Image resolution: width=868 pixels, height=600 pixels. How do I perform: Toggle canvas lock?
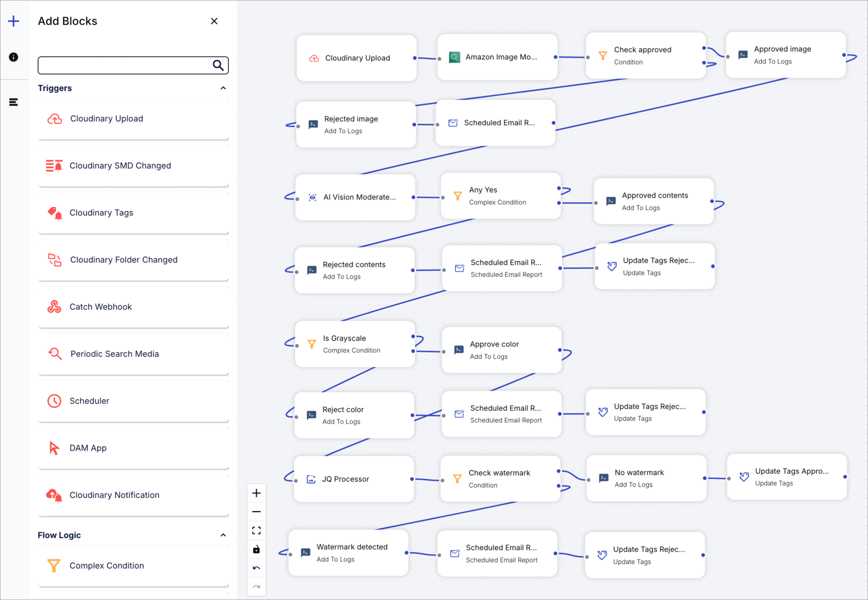click(257, 550)
